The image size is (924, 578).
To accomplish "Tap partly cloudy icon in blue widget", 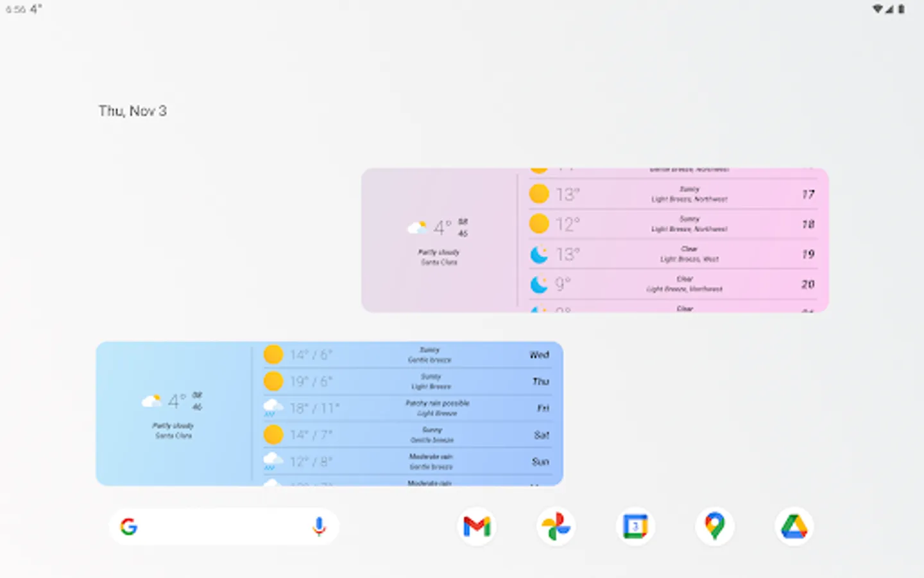I will point(151,401).
